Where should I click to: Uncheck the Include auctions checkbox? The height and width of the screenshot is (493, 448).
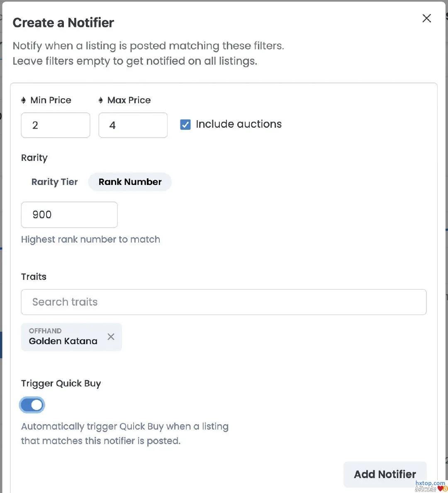point(185,124)
